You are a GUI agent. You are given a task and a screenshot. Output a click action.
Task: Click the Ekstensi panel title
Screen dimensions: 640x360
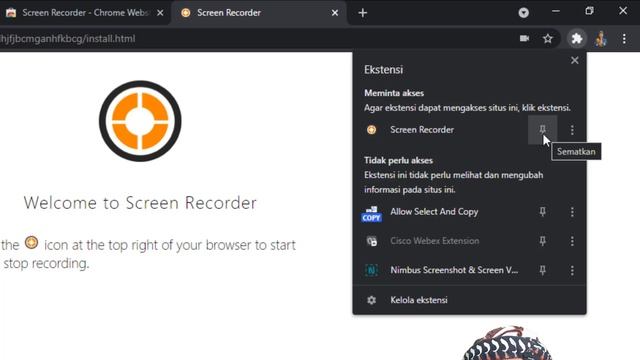pos(384,69)
